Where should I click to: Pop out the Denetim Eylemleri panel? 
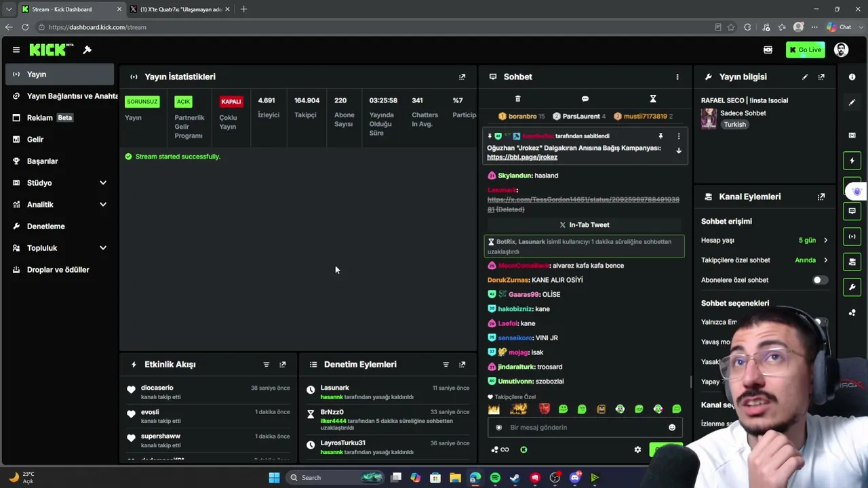point(462,365)
